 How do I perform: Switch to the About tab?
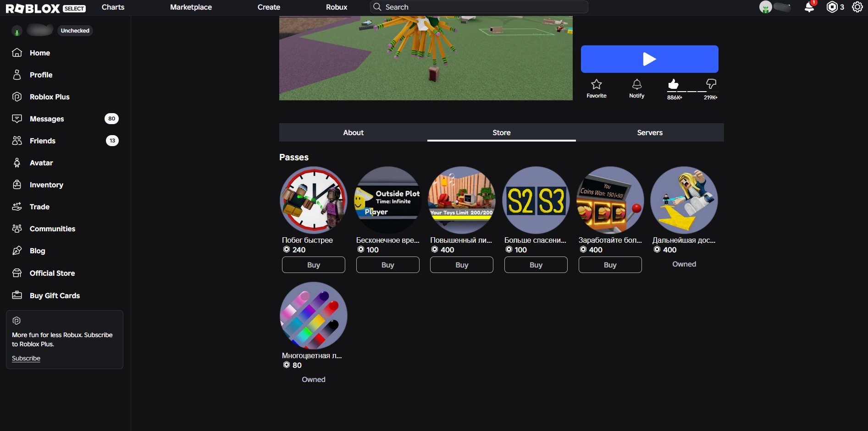353,132
